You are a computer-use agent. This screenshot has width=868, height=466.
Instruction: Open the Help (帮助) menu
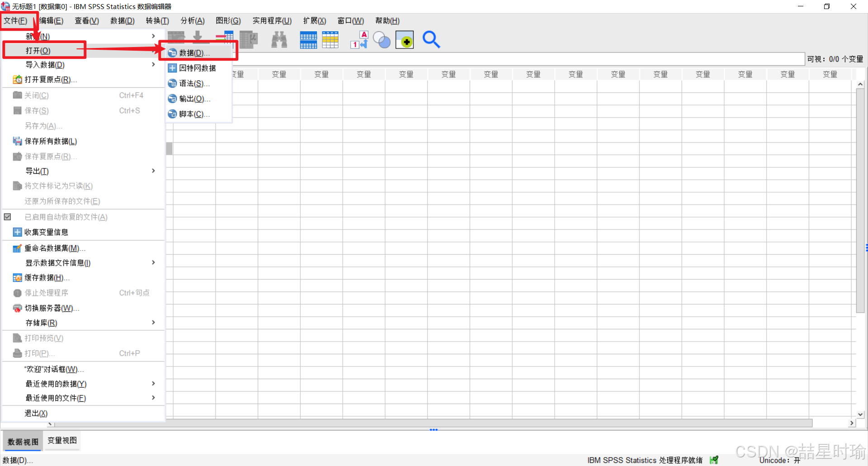[x=387, y=21]
